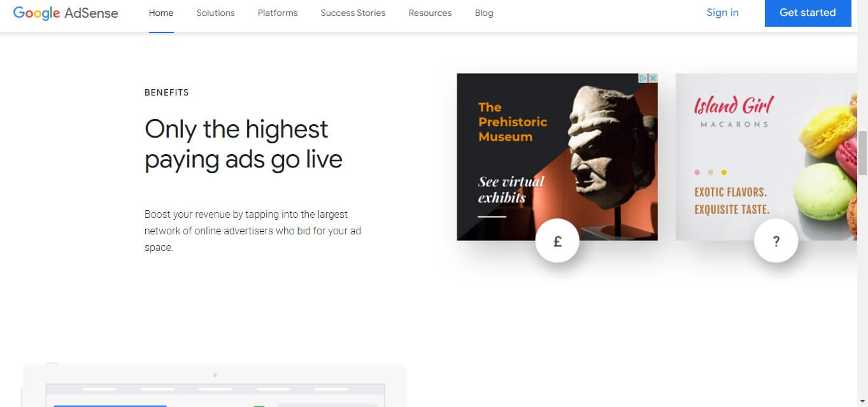Screen dimensions: 868x407
Task: Open the Island Girl Macarons ad
Action: pyautogui.click(x=766, y=157)
